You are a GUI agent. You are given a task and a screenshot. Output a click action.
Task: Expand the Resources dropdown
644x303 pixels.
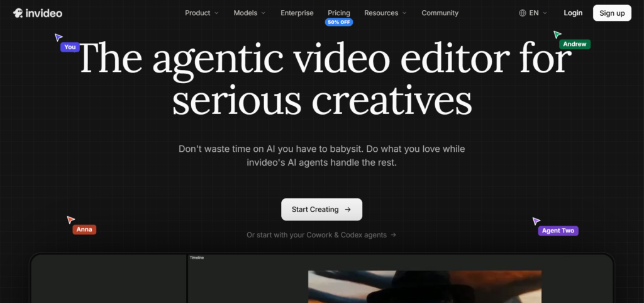(x=386, y=13)
